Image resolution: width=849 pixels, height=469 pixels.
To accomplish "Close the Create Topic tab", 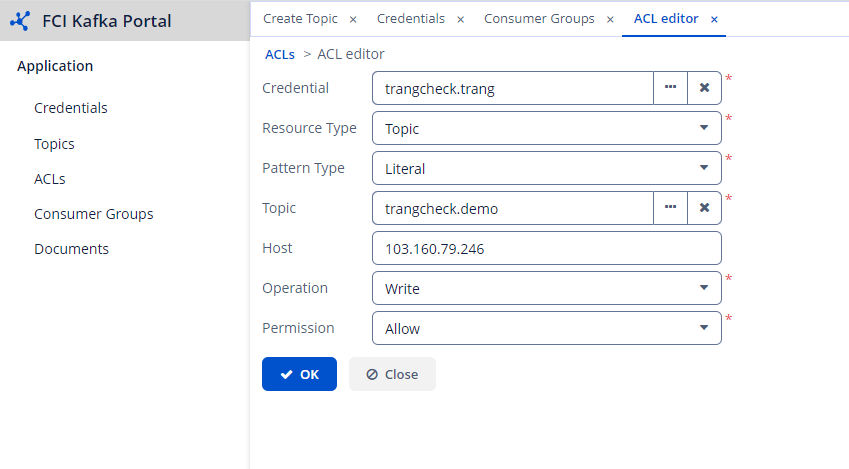I will [x=353, y=19].
